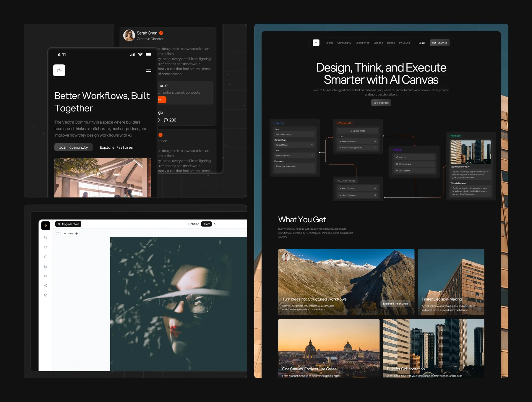
Task: Tap the Vectra logo in mobile mockup
Action: [x=59, y=70]
